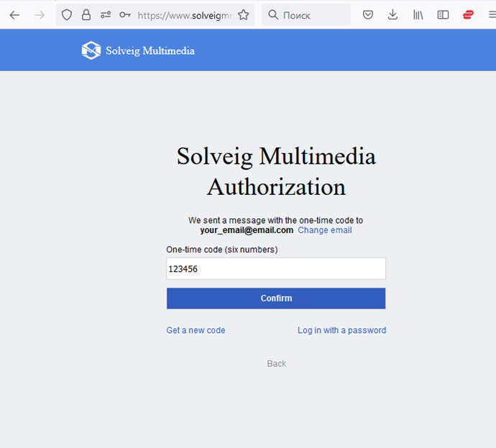Image resolution: width=496 pixels, height=448 pixels.
Task: Click the Change email link
Action: tap(325, 230)
